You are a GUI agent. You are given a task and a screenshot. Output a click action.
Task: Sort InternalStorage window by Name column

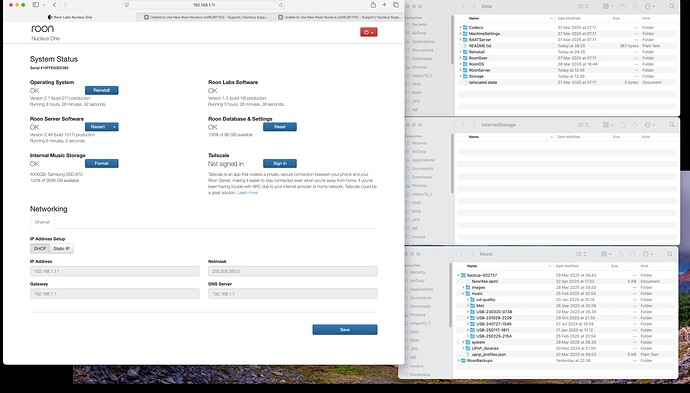[474, 137]
